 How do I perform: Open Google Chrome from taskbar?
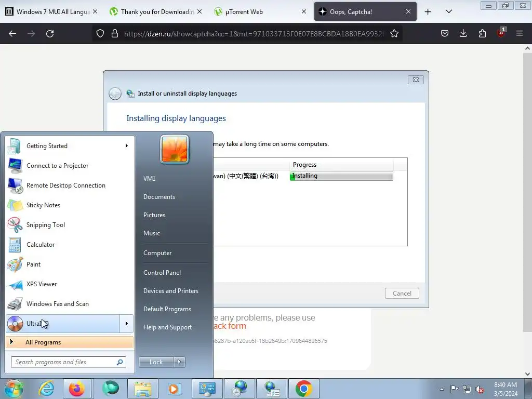point(303,389)
